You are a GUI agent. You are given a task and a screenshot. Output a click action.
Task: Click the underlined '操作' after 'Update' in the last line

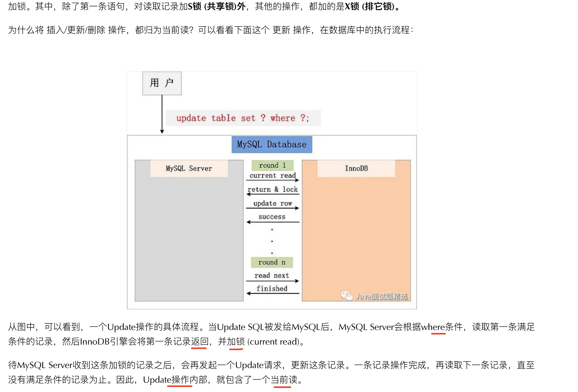tap(181, 380)
